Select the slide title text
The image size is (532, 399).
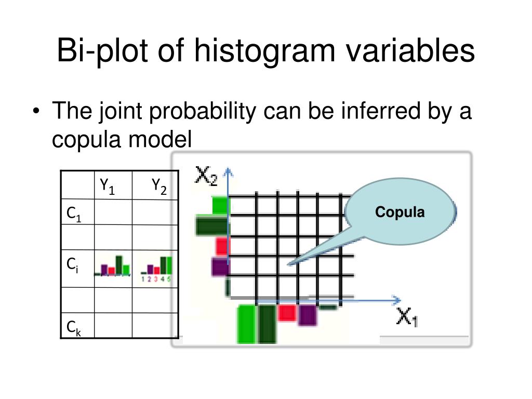point(265,51)
